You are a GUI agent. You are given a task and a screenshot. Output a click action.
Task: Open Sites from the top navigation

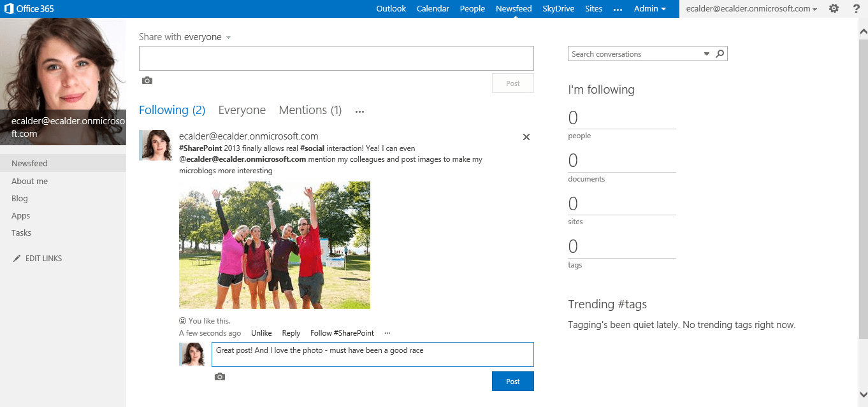point(593,9)
